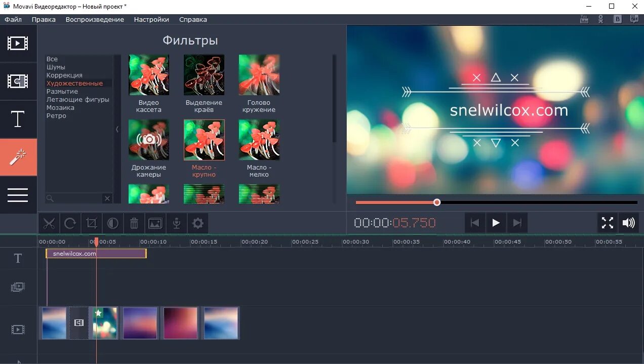Click the filters list scrollbar
This screenshot has width=644, height=364.
click(x=334, y=98)
